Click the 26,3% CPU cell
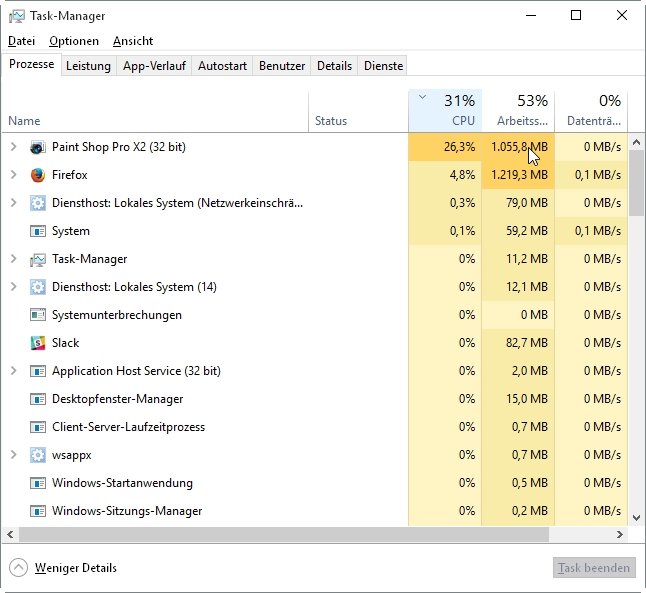The image size is (646, 593). click(445, 147)
